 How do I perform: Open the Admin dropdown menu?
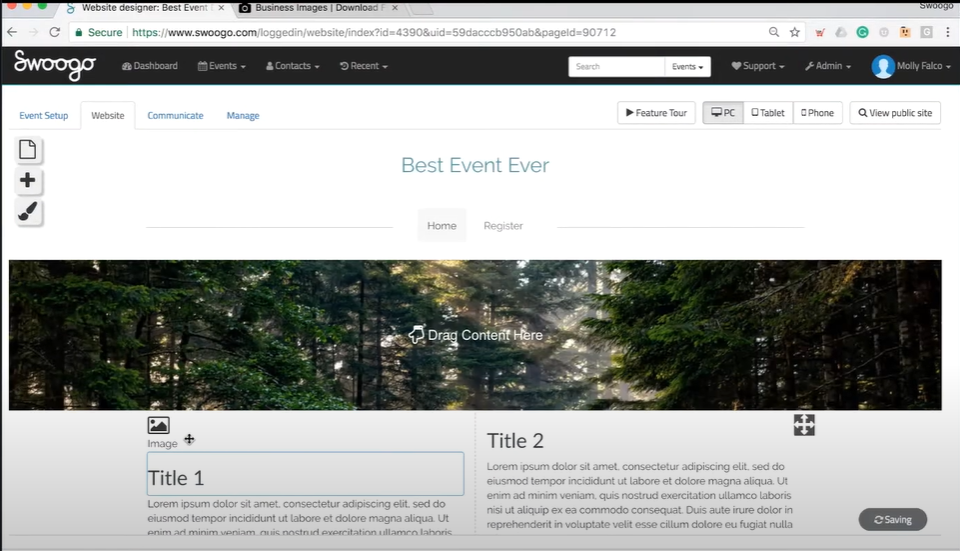pos(828,66)
